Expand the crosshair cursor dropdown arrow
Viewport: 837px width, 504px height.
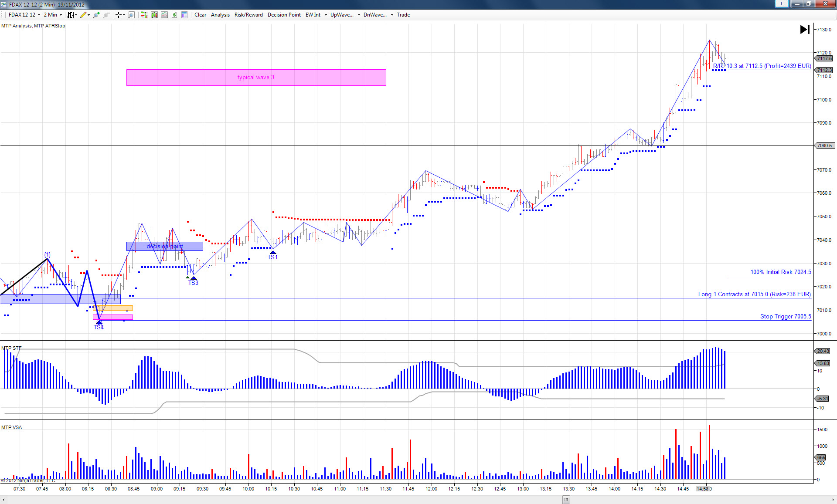coord(124,15)
